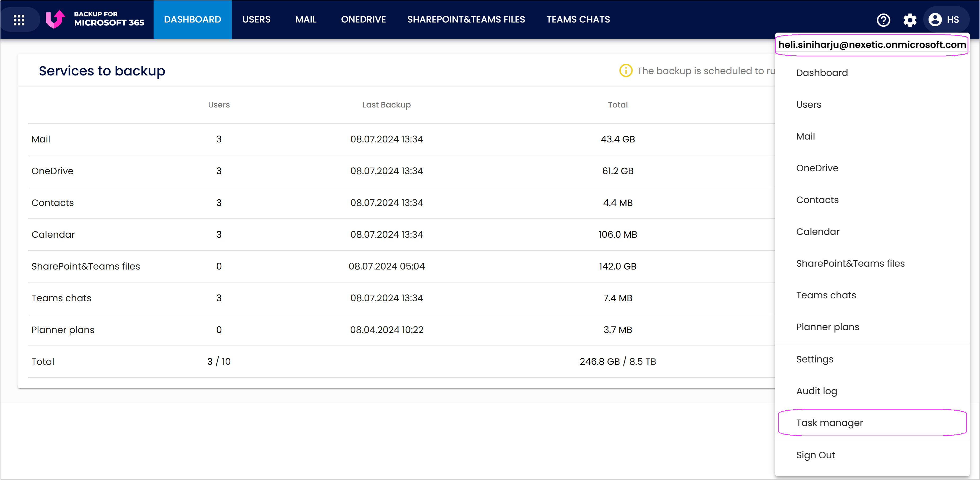Click the OneDrive row label in table
This screenshot has height=480, width=980.
(x=52, y=171)
